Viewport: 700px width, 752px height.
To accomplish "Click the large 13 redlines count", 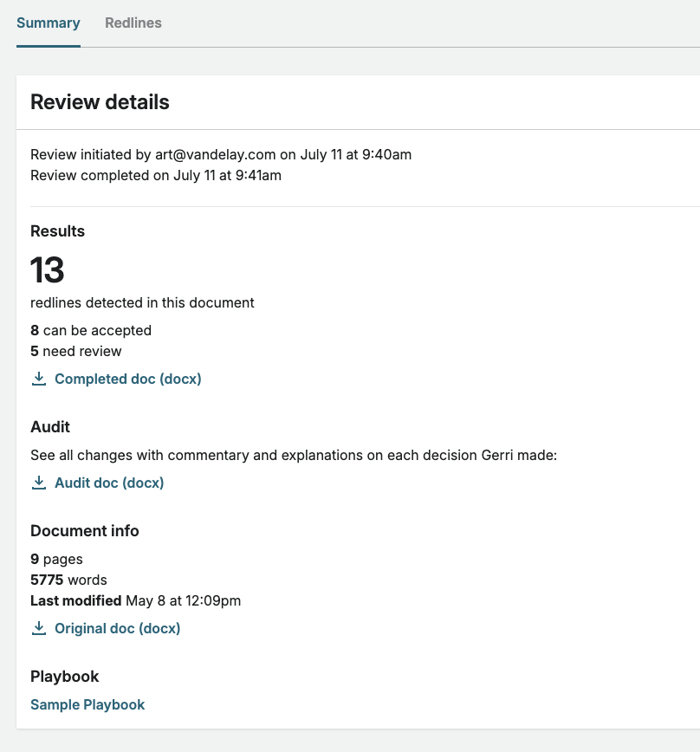I will tap(47, 269).
